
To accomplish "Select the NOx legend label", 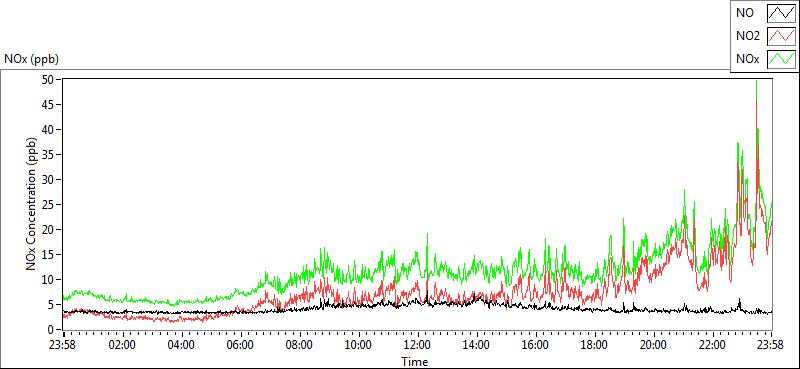I will click(747, 59).
